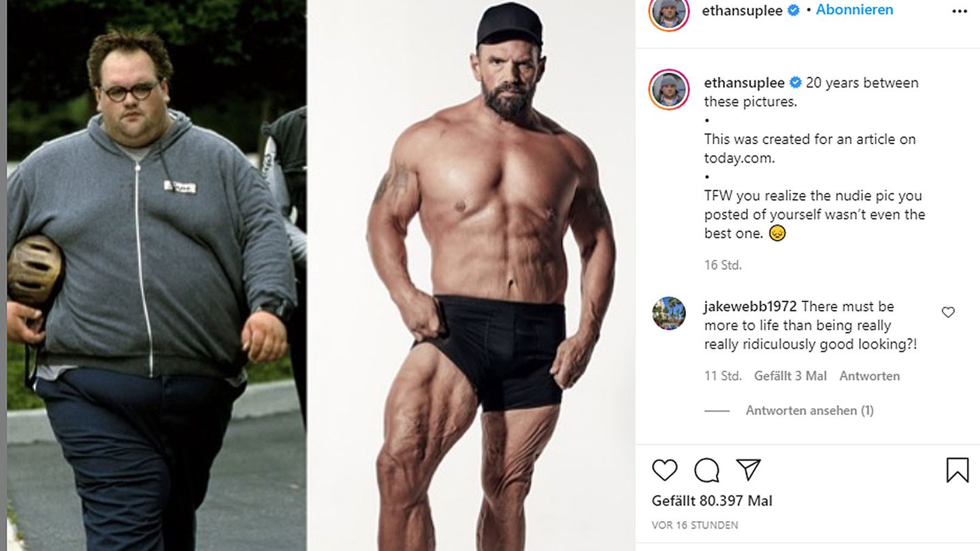Open the three-dot more options menu
The height and width of the screenshot is (551, 980).
tap(960, 11)
